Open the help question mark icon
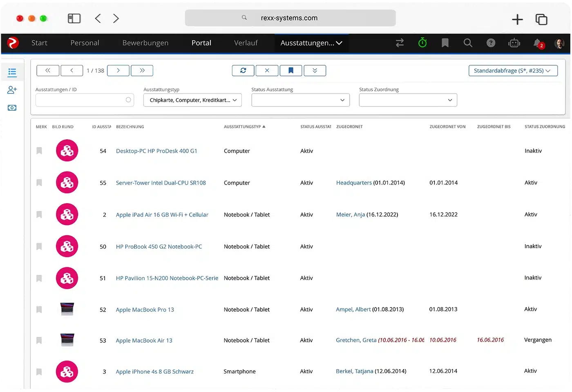Screen dimensions: 572x392 coord(491,43)
